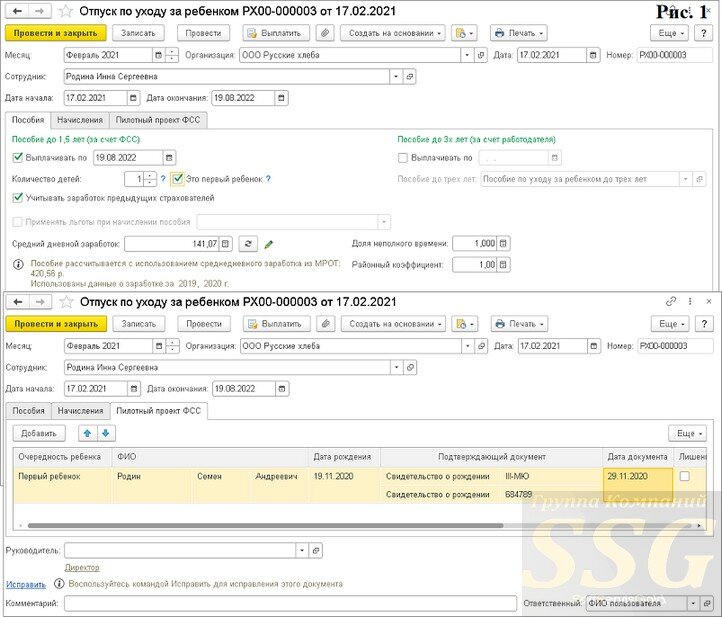722x617 pixels.
Task: Click Номер field in lower window
Action: [675, 346]
